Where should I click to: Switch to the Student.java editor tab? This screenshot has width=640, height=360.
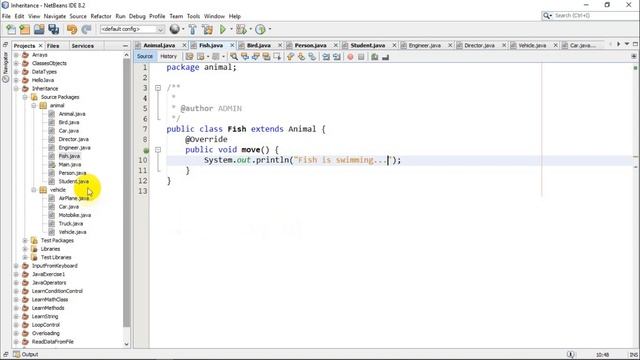point(368,45)
